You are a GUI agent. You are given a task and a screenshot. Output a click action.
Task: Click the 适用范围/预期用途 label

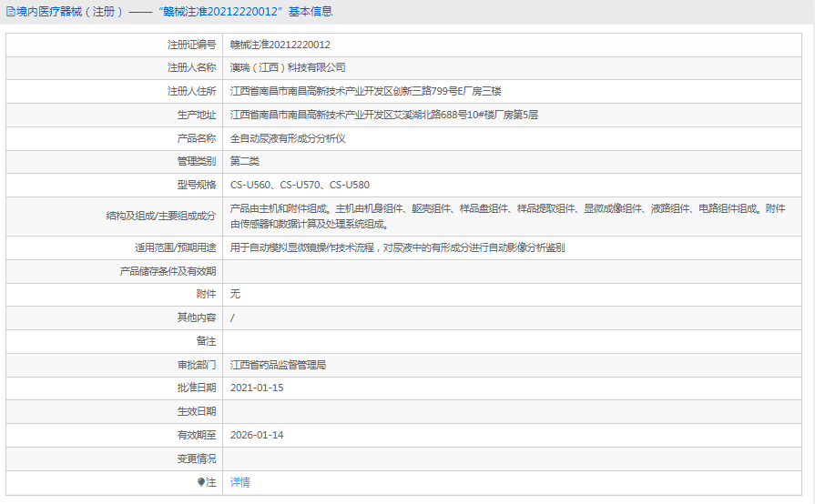pyautogui.click(x=176, y=247)
